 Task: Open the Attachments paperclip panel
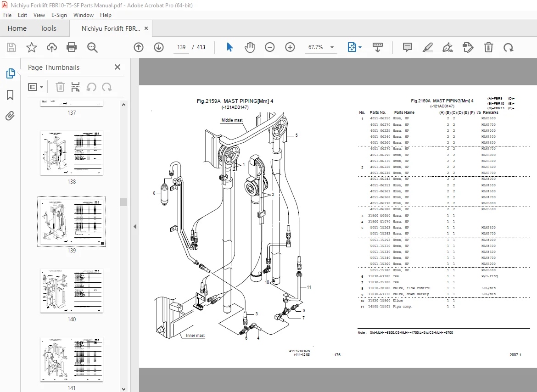(10, 116)
